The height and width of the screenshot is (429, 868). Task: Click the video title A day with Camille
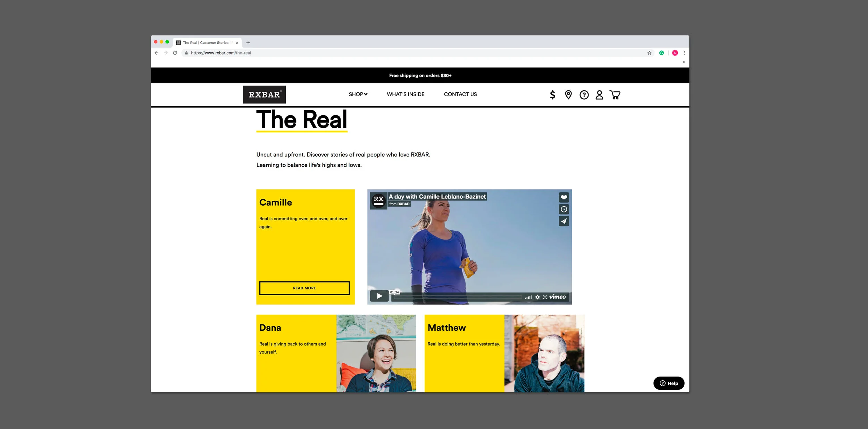[x=437, y=197]
